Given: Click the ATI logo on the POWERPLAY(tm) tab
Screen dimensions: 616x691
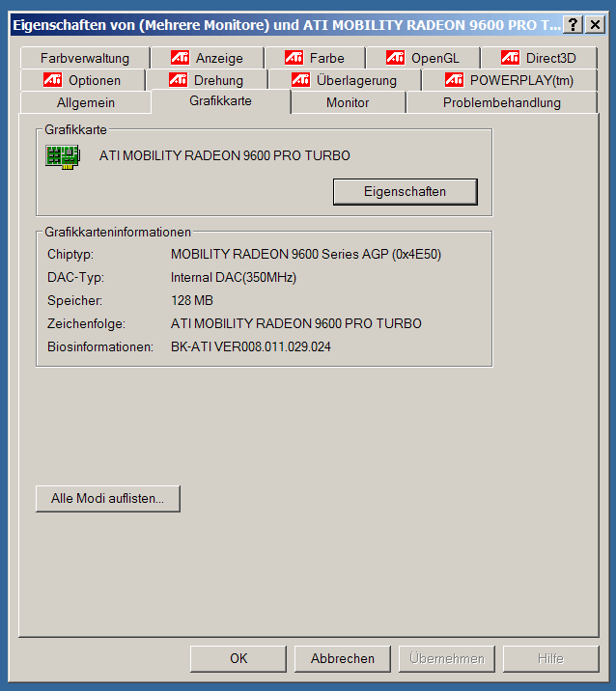Looking at the screenshot, I should (454, 80).
